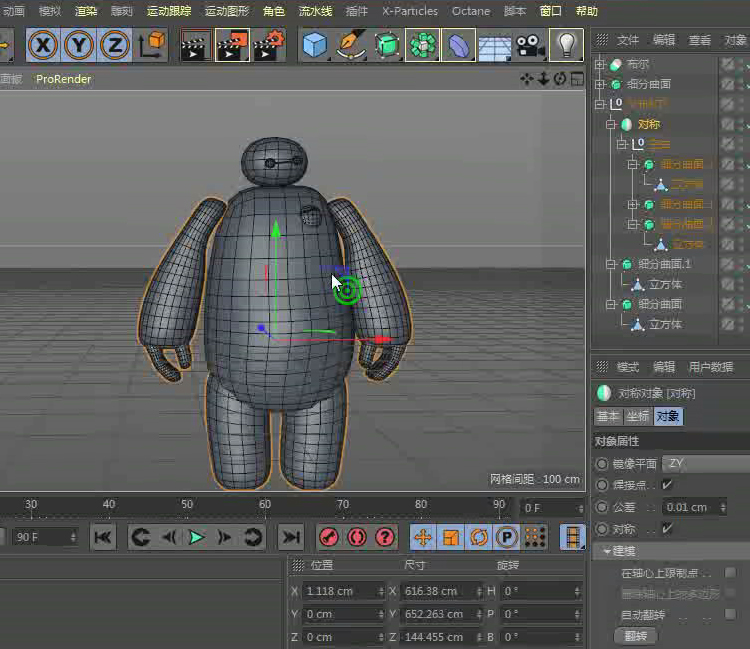Open the green cloner array icon
The width and height of the screenshot is (750, 649).
(422, 45)
